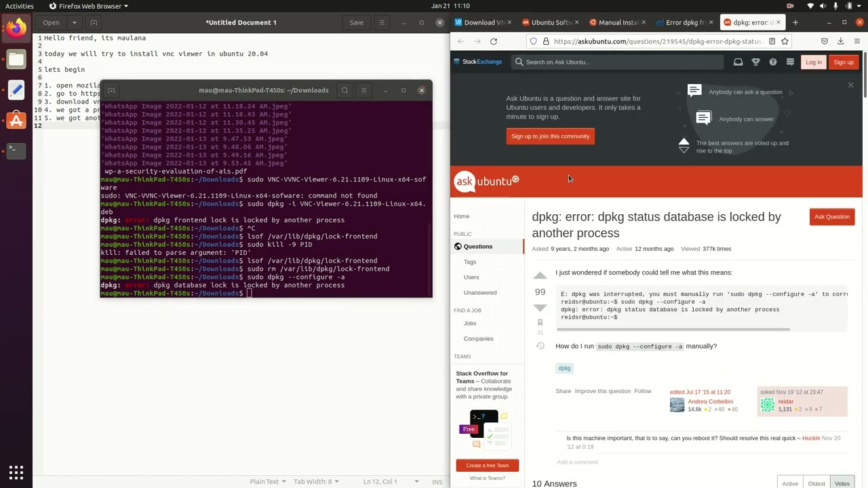The height and width of the screenshot is (488, 868).
Task: Open Home in left sidebar
Action: 462,216
